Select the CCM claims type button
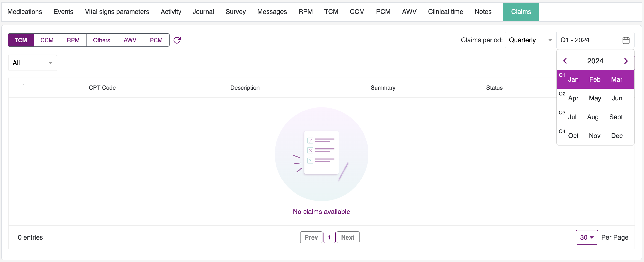 [47, 40]
